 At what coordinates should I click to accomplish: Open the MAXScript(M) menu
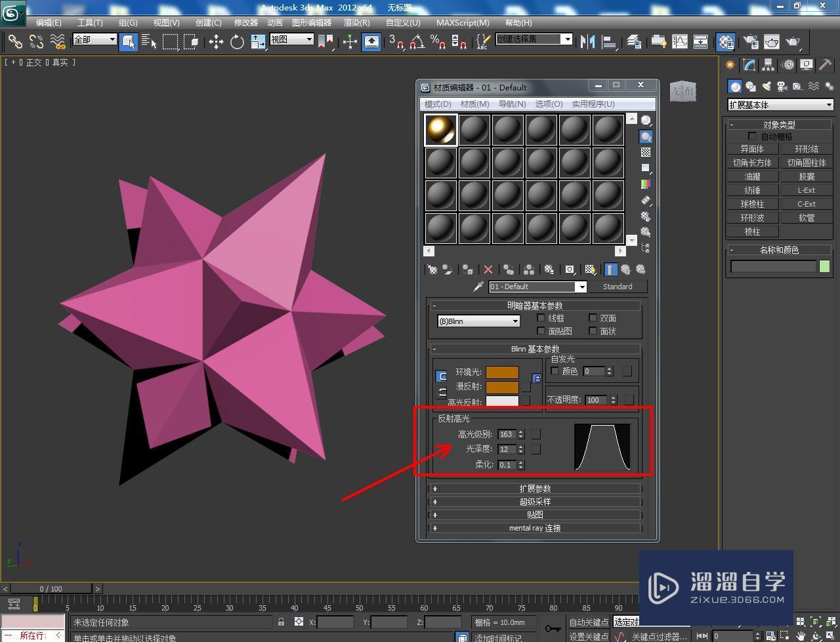point(463,22)
